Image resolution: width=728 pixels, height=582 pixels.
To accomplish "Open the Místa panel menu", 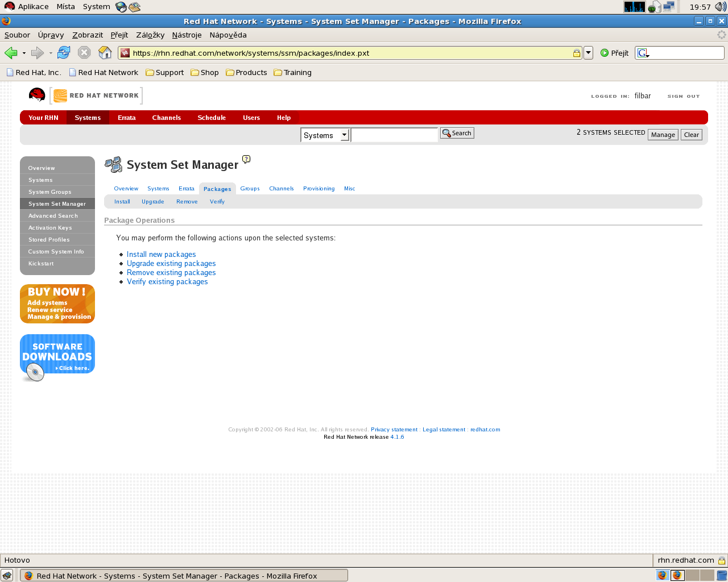I will coord(65,6).
